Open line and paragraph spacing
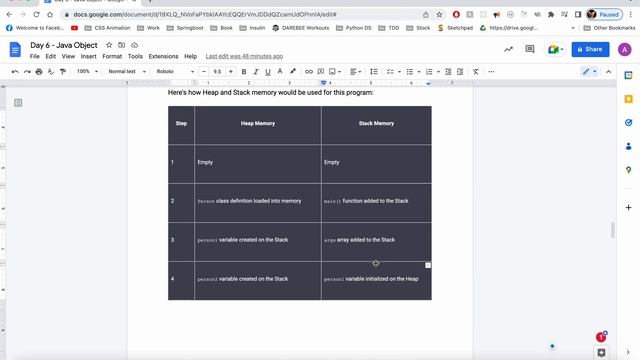Viewport: 640px width, 360px height. (373, 71)
